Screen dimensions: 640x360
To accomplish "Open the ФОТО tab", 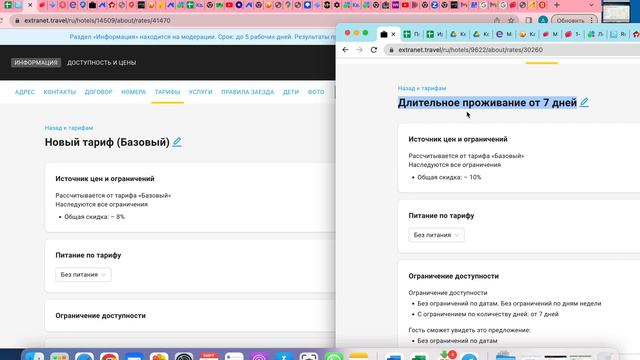I will tap(316, 92).
